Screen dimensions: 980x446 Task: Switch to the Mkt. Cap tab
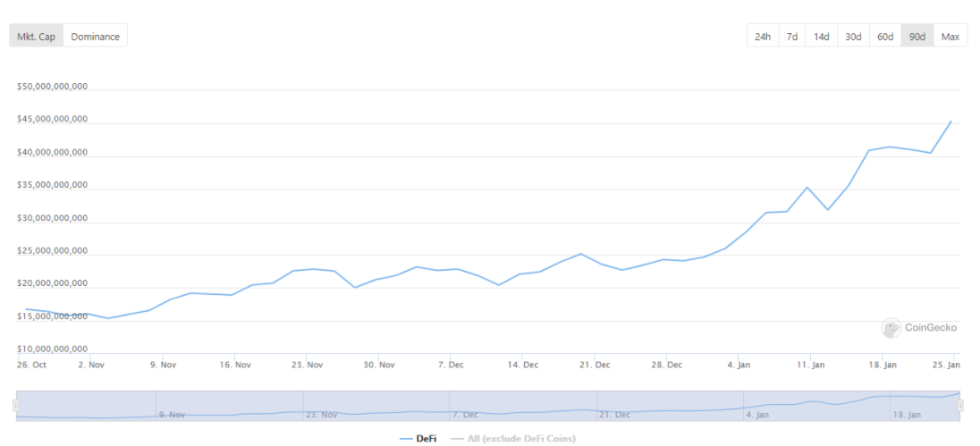[37, 37]
